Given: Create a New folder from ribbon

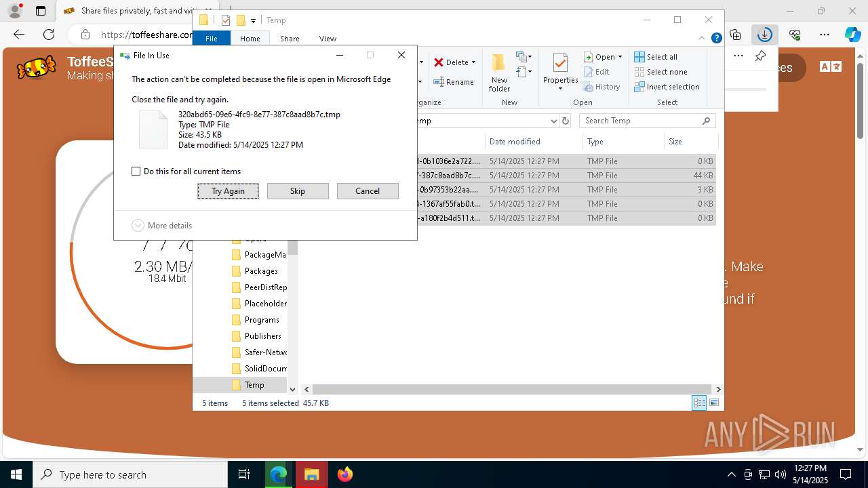Looking at the screenshot, I should pos(499,73).
